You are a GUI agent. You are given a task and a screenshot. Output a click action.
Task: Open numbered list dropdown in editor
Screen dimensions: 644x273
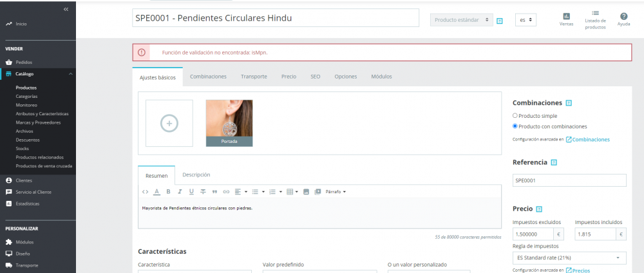tap(275, 192)
